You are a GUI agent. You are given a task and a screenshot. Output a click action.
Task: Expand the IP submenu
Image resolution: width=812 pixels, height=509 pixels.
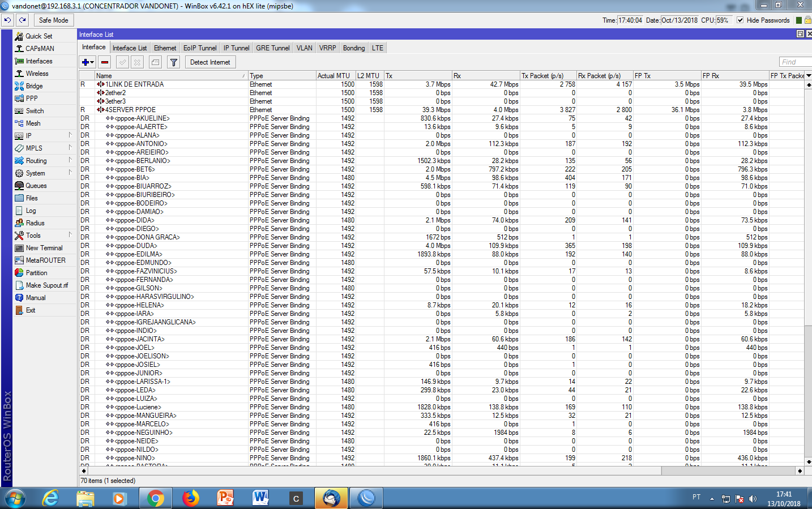tap(44, 136)
